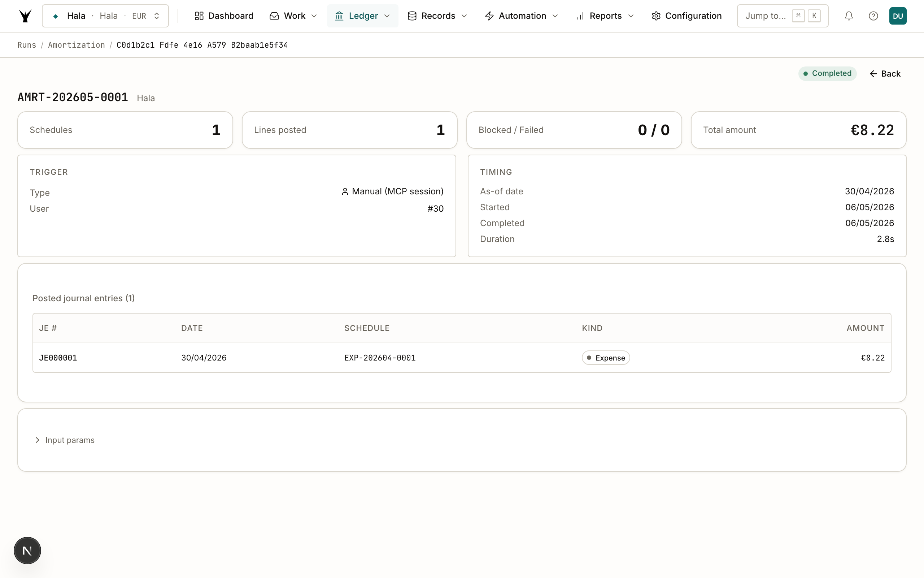Click the Records database icon

(x=412, y=16)
